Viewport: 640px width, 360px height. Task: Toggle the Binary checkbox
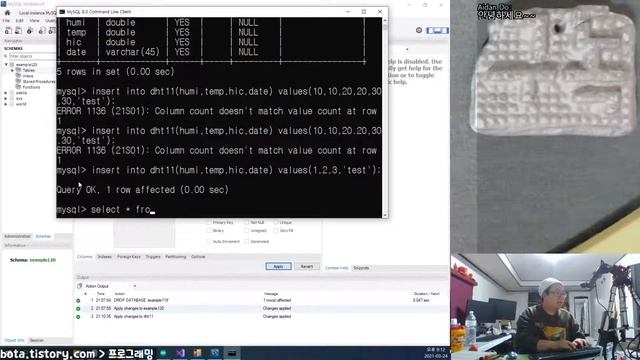click(209, 231)
